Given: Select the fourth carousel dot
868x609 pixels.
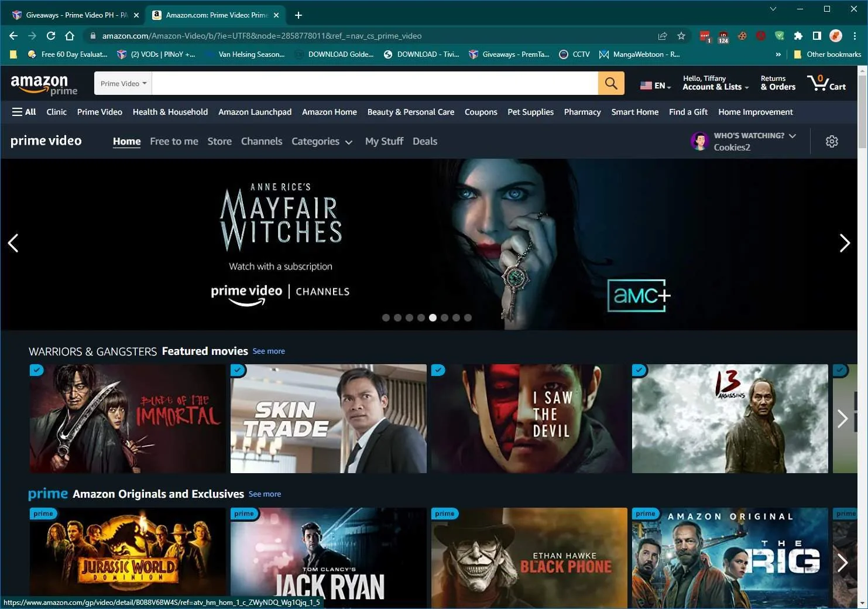Looking at the screenshot, I should tap(421, 318).
